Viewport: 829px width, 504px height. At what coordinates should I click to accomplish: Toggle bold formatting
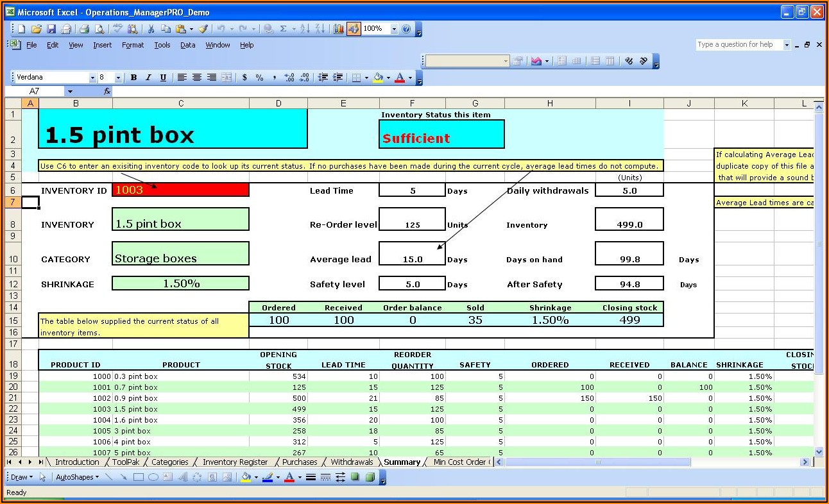coord(133,78)
